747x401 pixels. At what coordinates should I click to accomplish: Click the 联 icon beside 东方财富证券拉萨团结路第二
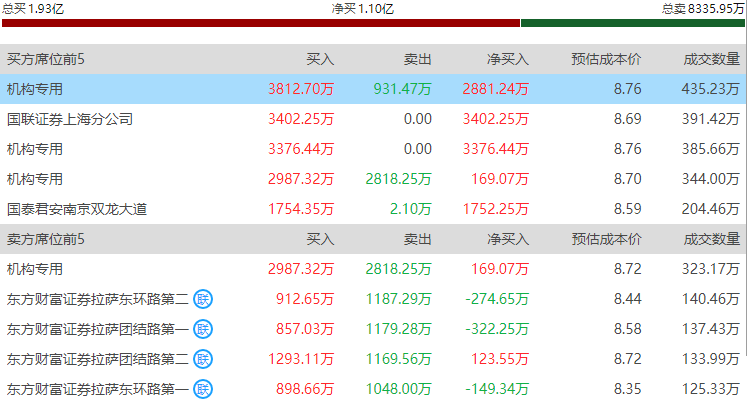(203, 359)
